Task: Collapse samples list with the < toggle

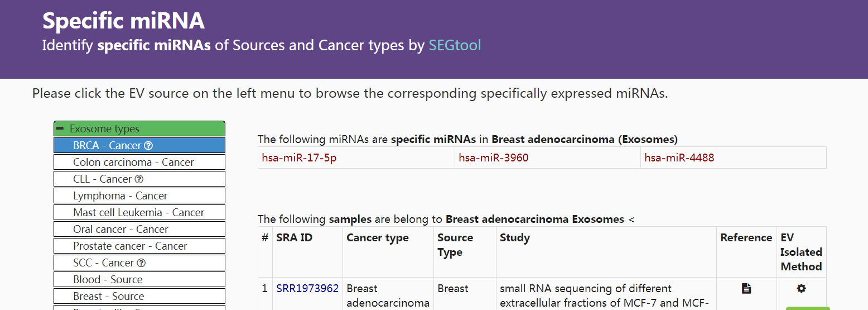Action: point(631,220)
